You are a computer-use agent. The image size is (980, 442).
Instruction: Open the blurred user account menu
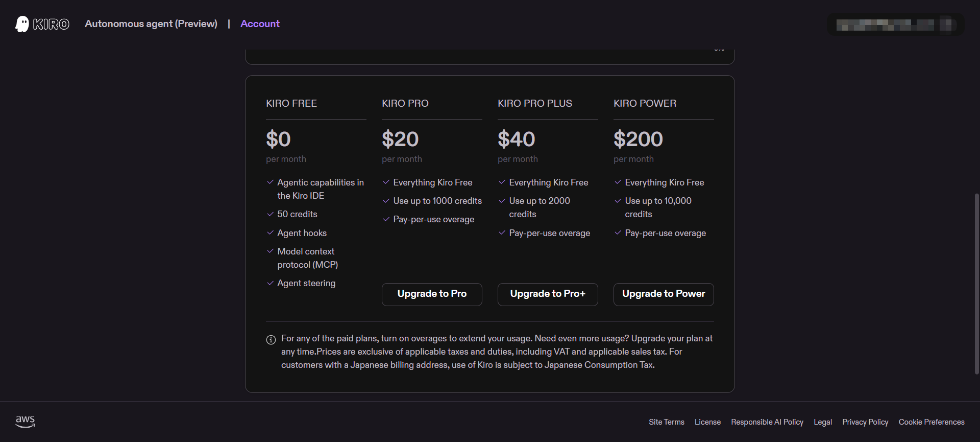[895, 25]
